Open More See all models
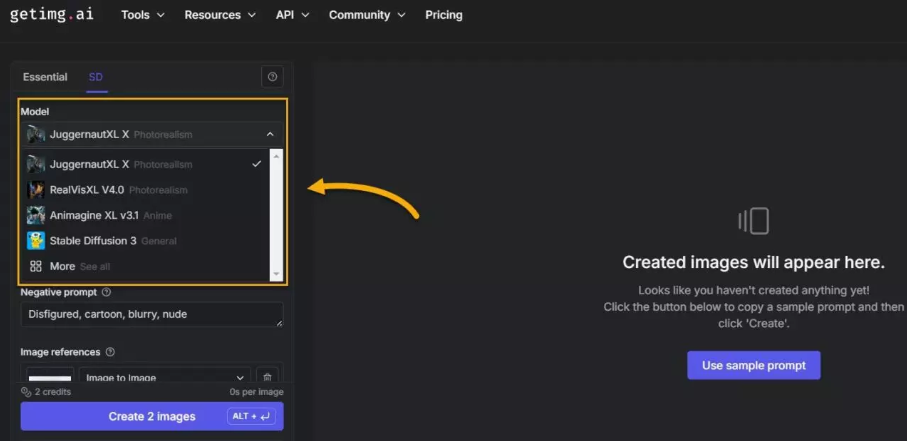Image resolution: width=907 pixels, height=441 pixels. click(x=145, y=266)
